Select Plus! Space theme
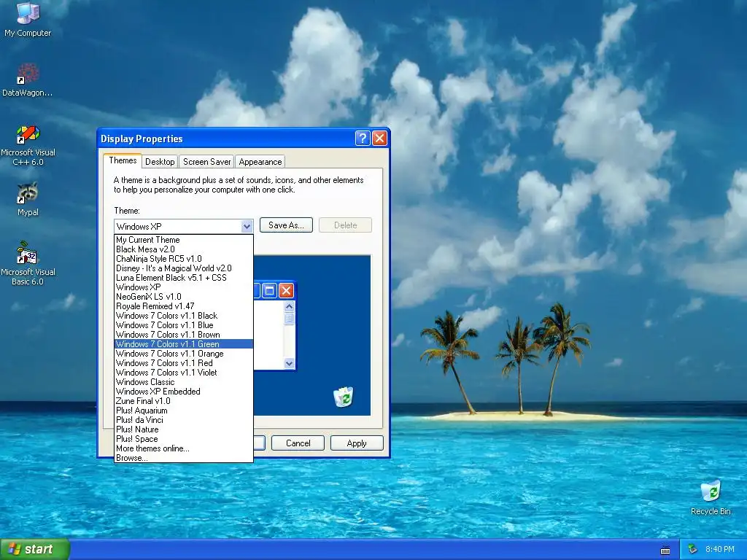The image size is (747, 560). point(184,439)
